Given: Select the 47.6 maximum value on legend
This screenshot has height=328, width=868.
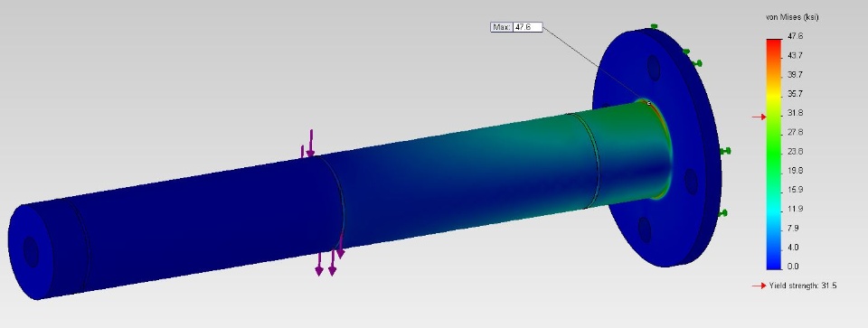Looking at the screenshot, I should click(795, 36).
